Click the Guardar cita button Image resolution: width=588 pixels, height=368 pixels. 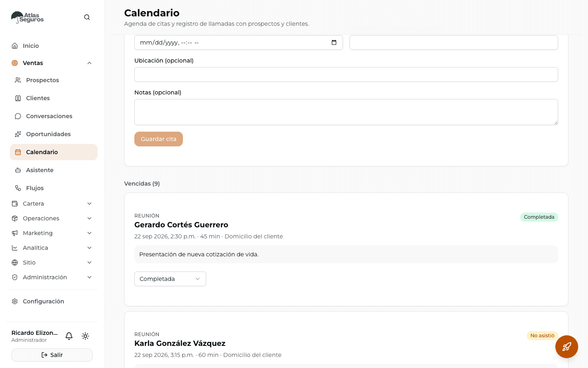pyautogui.click(x=158, y=139)
